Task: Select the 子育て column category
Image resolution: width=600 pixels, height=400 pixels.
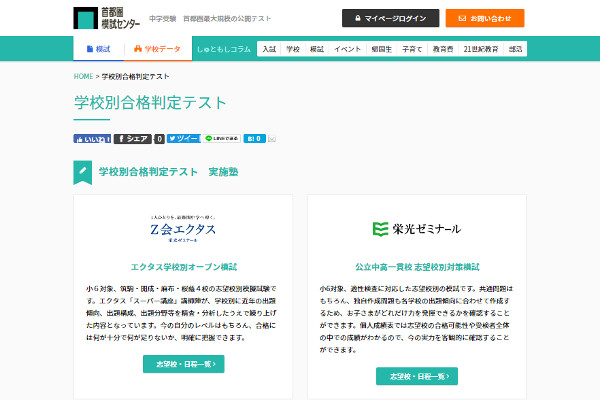Action: point(412,49)
